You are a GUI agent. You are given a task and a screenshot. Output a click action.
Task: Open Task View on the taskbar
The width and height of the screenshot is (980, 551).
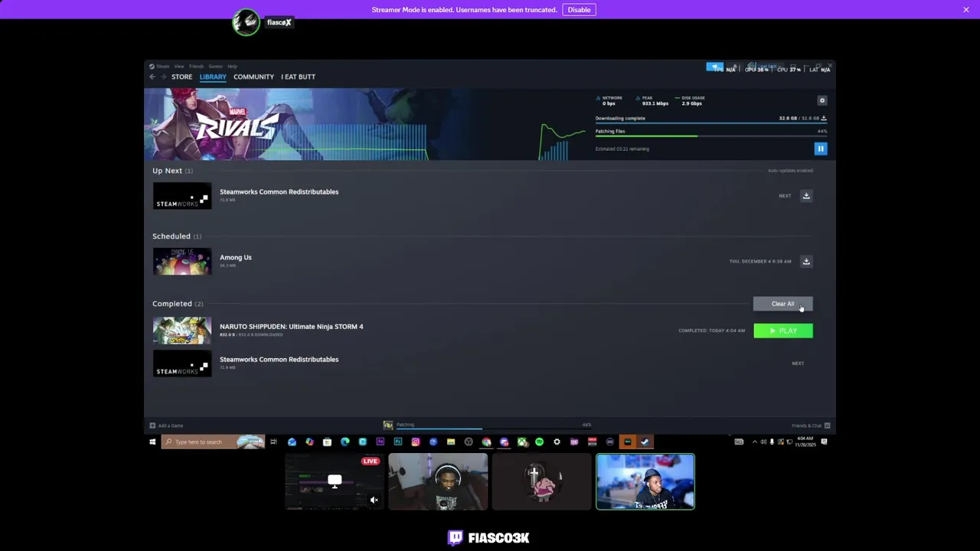tap(273, 442)
